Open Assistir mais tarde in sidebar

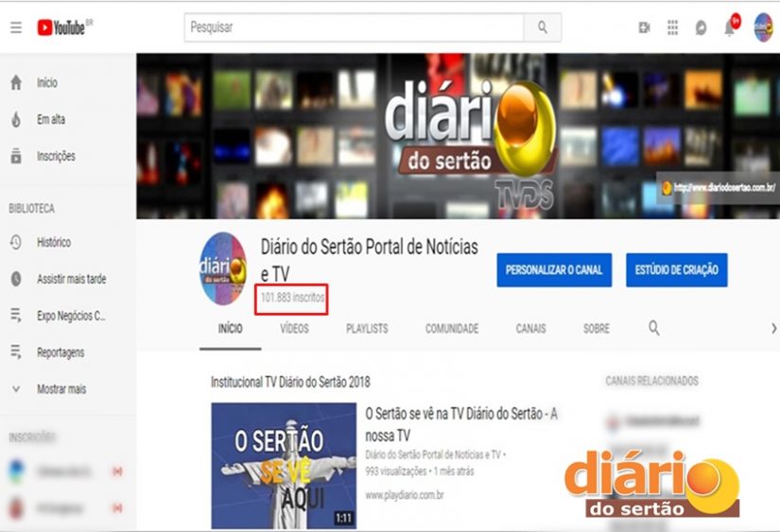pos(71,279)
